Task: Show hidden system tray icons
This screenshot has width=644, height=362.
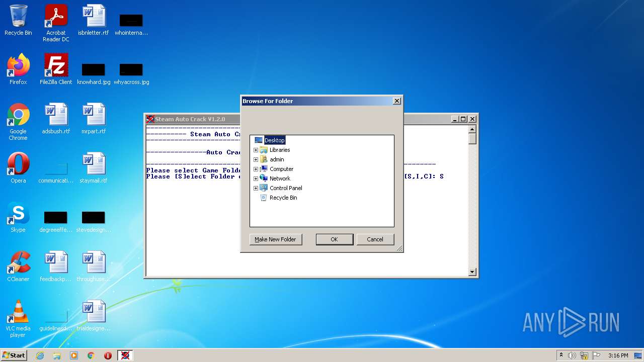Action: point(561,355)
